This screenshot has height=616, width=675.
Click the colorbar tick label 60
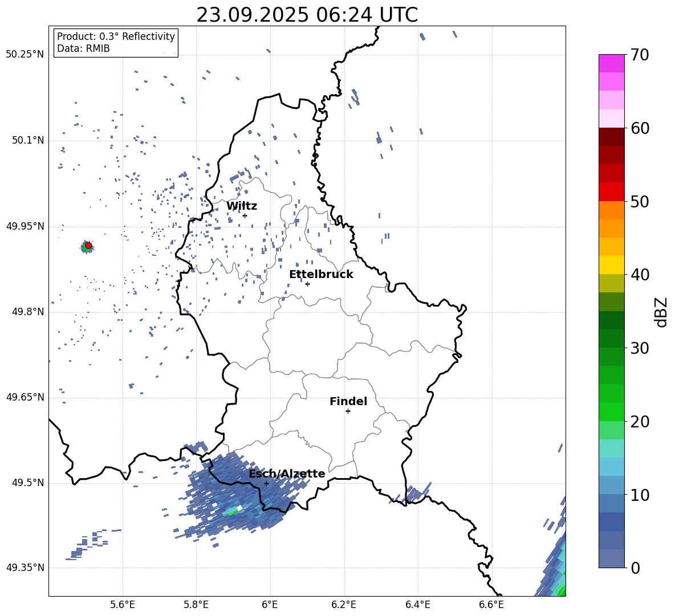639,128
